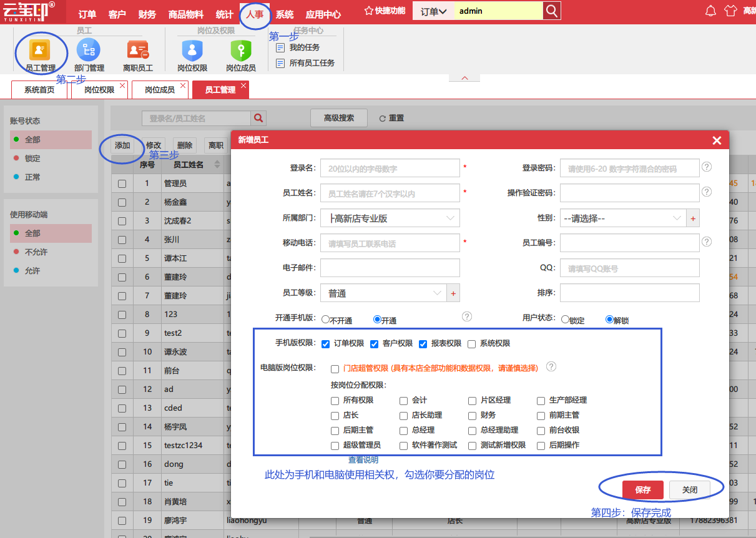Switch to the 系统首页 tab
Screen dimensions: 756x538
39,90
